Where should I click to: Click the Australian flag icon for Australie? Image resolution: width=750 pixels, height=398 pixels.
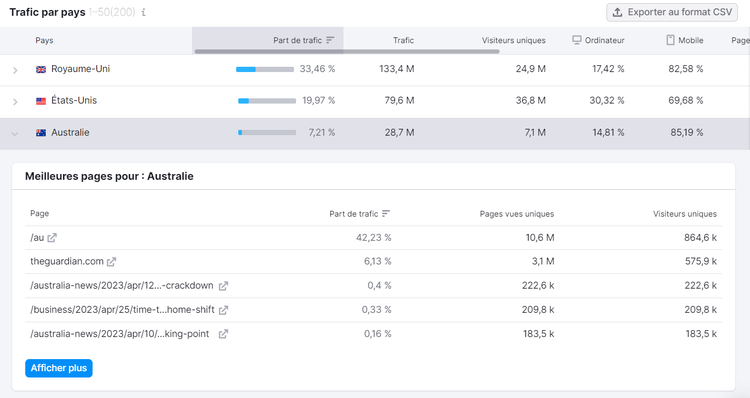point(41,133)
